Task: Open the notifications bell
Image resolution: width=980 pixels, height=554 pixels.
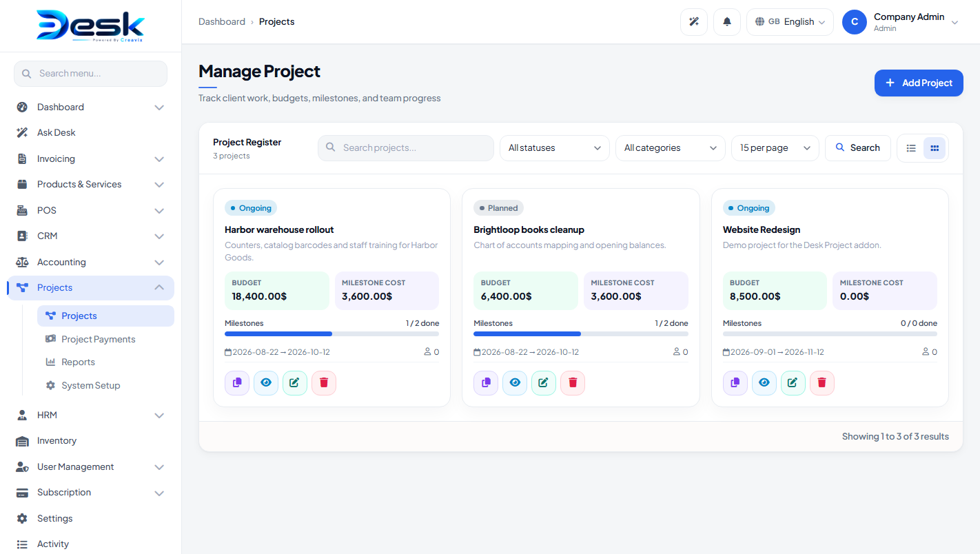Action: coord(727,22)
